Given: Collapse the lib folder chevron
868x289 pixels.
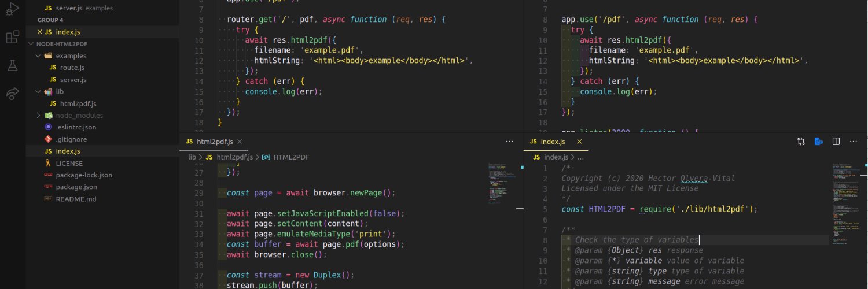Looking at the screenshot, I should point(39,91).
